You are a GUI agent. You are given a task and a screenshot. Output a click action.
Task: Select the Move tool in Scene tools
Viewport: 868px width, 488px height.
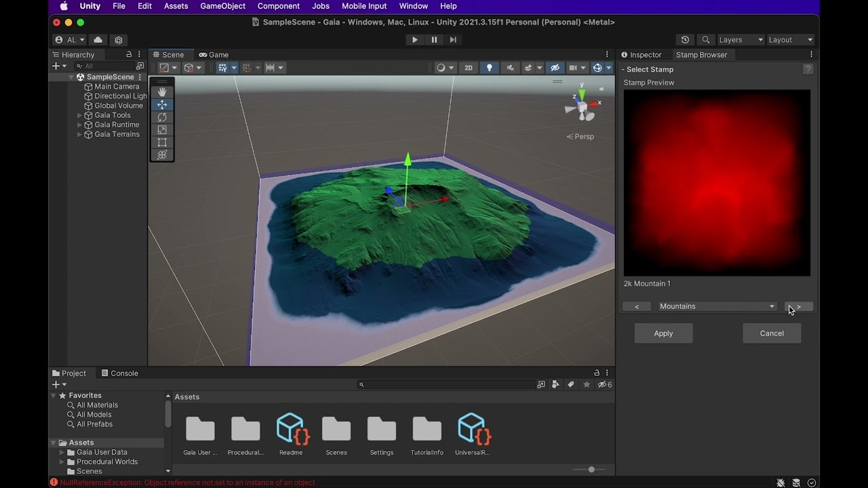coord(162,105)
